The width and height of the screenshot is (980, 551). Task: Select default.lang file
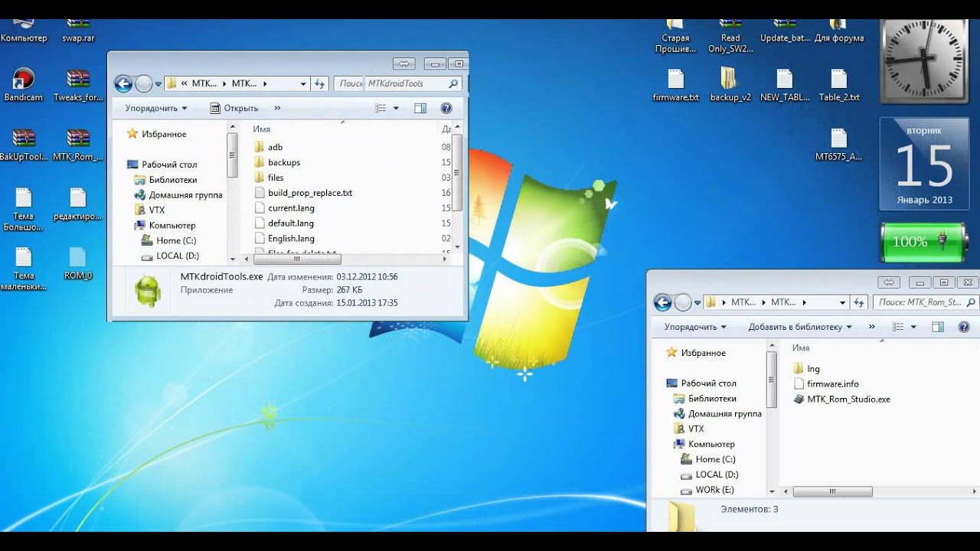click(x=283, y=223)
